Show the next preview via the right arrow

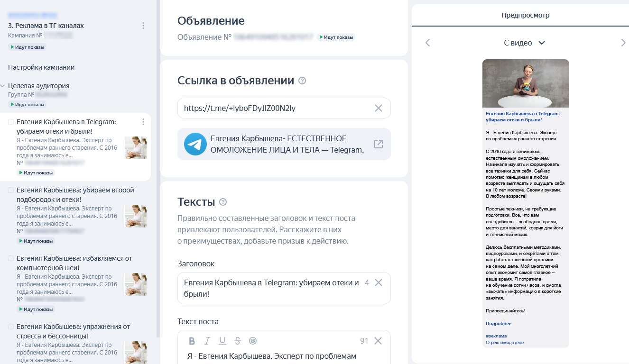pos(624,43)
